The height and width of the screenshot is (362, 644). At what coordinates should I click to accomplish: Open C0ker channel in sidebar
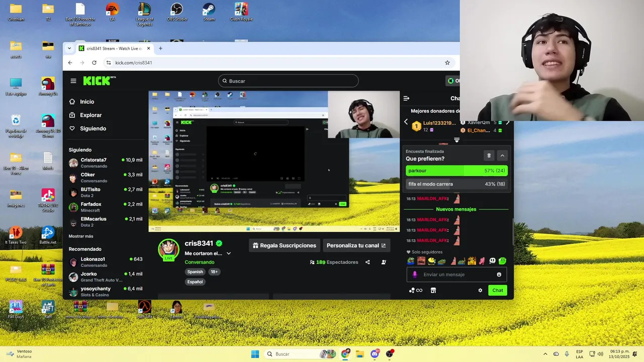tap(106, 177)
